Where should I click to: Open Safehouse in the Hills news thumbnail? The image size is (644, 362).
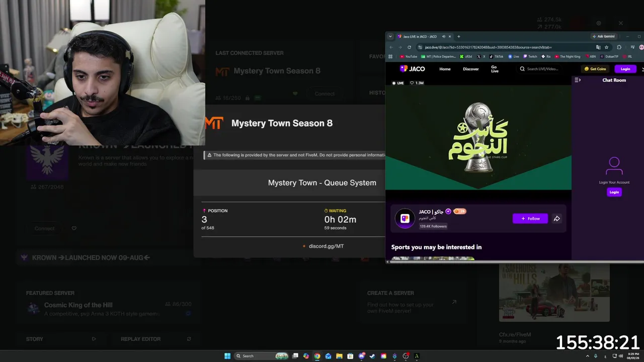[554, 293]
